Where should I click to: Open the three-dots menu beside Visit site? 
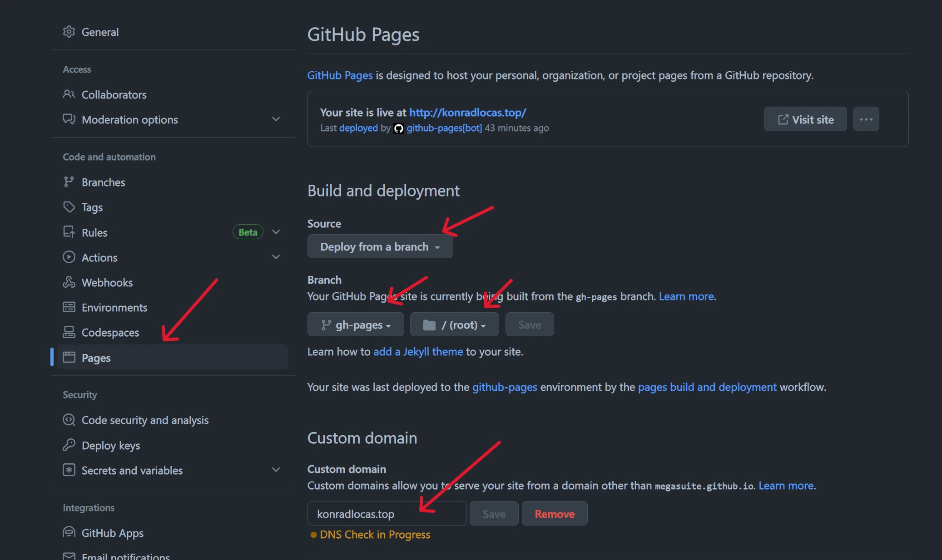pyautogui.click(x=866, y=119)
